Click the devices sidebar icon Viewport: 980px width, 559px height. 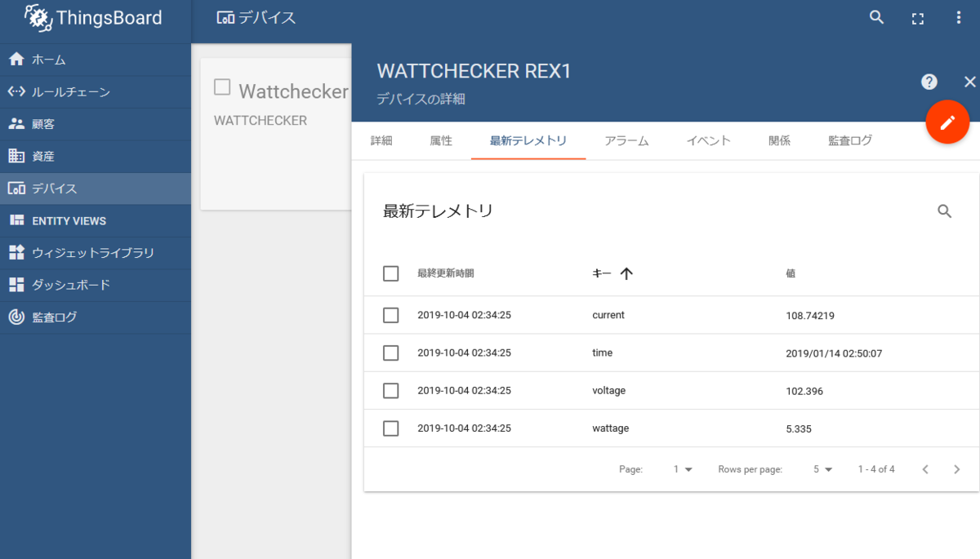click(16, 189)
